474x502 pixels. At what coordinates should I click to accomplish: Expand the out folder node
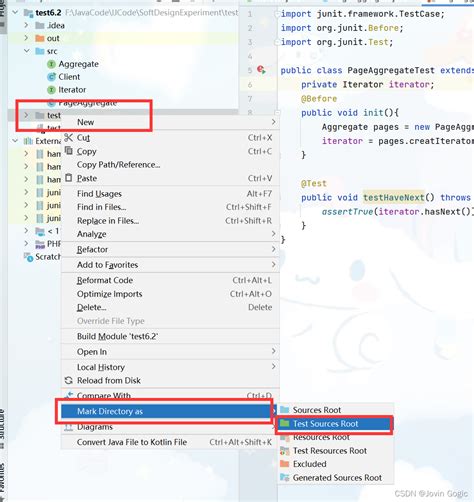pyautogui.click(x=26, y=38)
